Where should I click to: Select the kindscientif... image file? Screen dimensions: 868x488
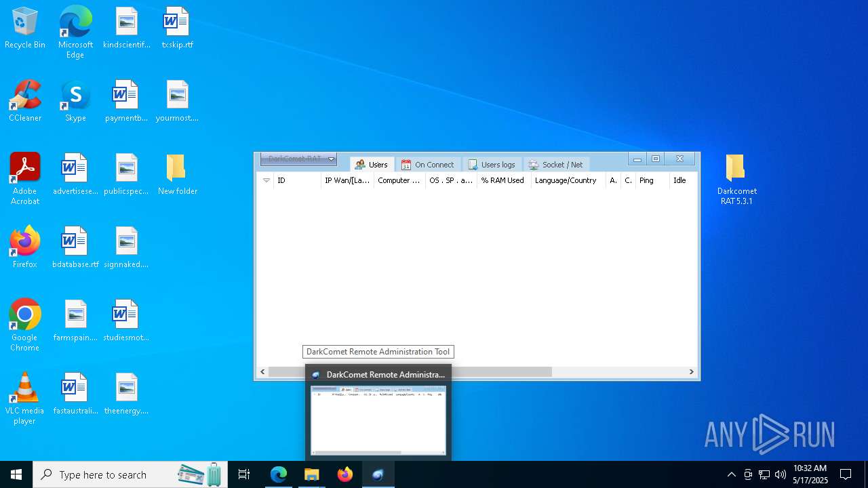(127, 28)
